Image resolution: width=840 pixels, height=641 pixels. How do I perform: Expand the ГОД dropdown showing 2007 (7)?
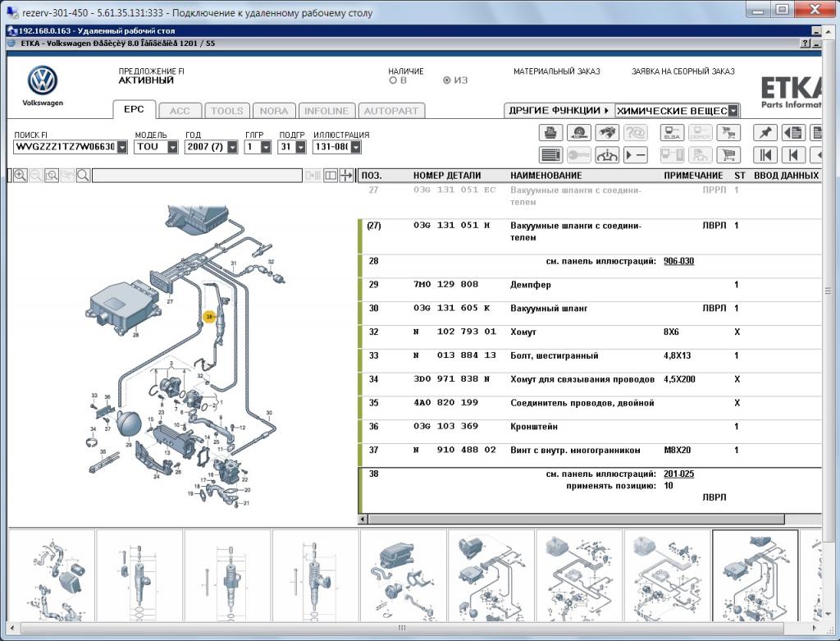232,147
